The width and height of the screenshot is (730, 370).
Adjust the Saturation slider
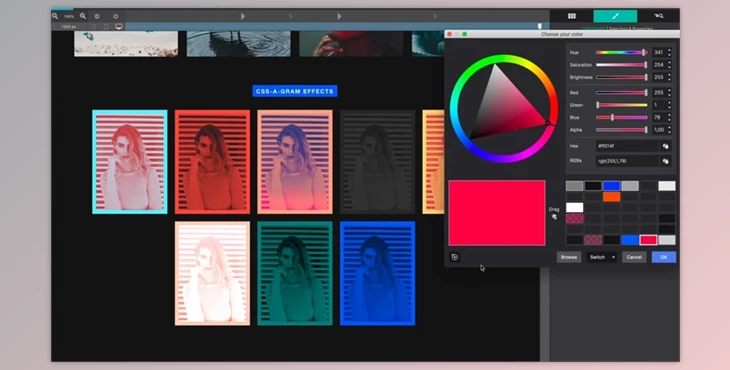point(622,65)
